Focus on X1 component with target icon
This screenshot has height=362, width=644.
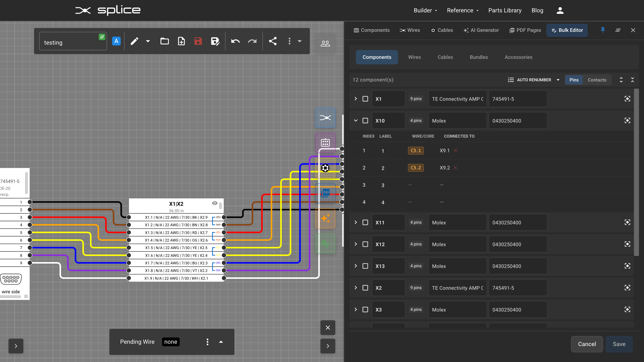[x=627, y=99]
